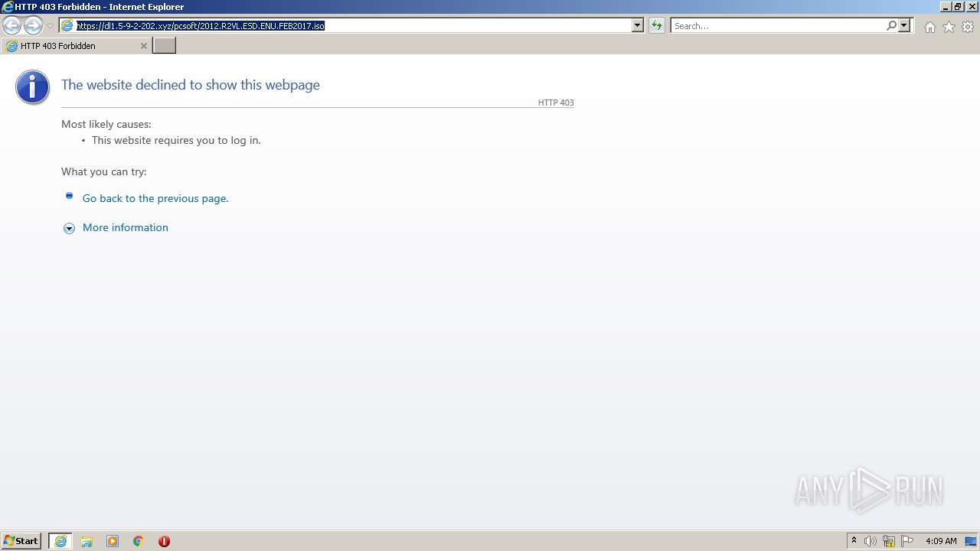
Task: Click the volume speaker tray icon
Action: pos(871,541)
